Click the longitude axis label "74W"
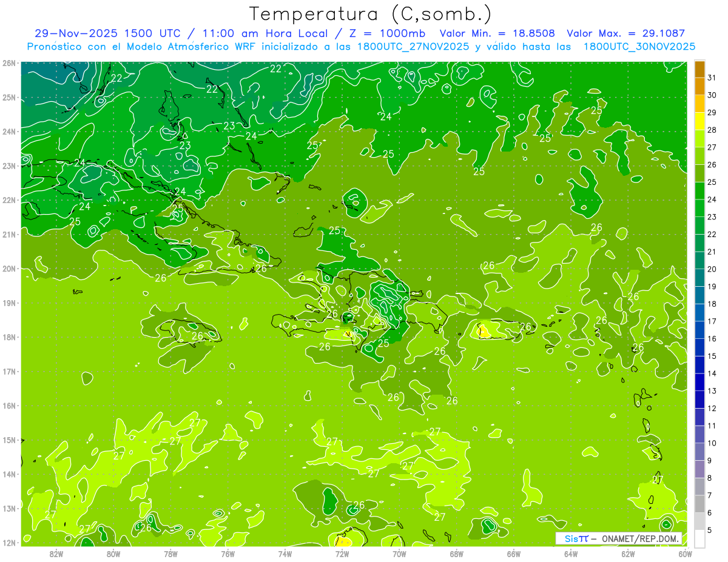The height and width of the screenshot is (562, 728). [x=285, y=554]
